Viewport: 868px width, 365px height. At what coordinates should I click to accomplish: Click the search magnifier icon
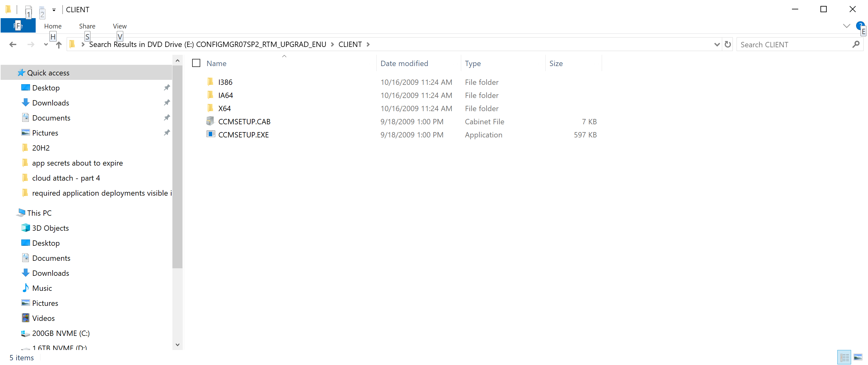(x=856, y=44)
